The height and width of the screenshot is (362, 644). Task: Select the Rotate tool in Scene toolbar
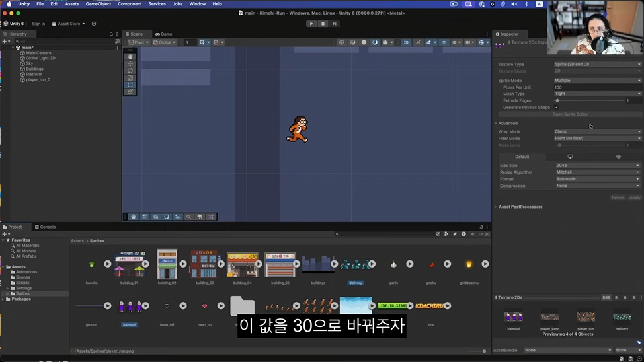(130, 71)
